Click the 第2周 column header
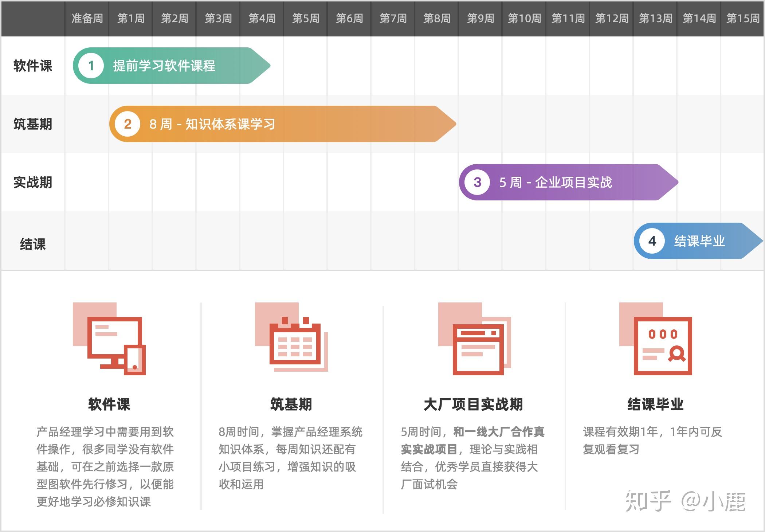Screen dimensions: 765x532 tap(174, 19)
